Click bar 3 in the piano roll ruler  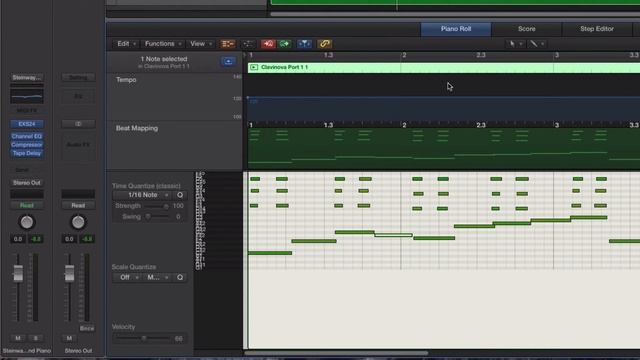pyautogui.click(x=556, y=55)
